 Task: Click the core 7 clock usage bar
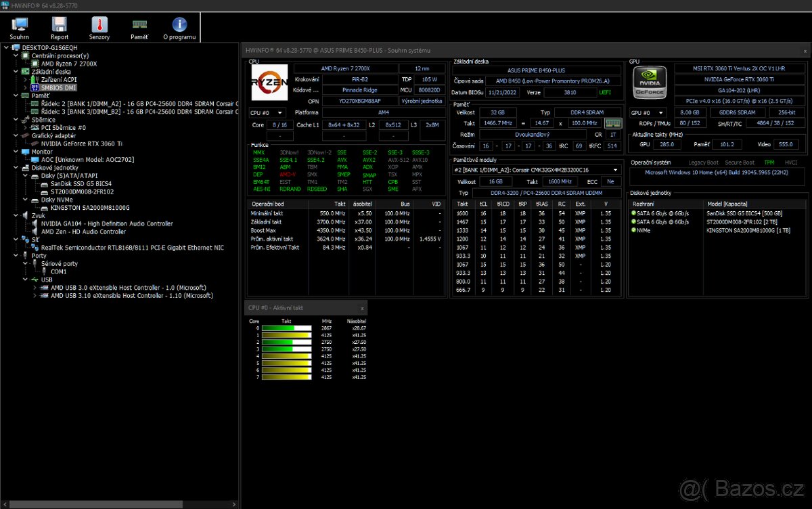(286, 377)
